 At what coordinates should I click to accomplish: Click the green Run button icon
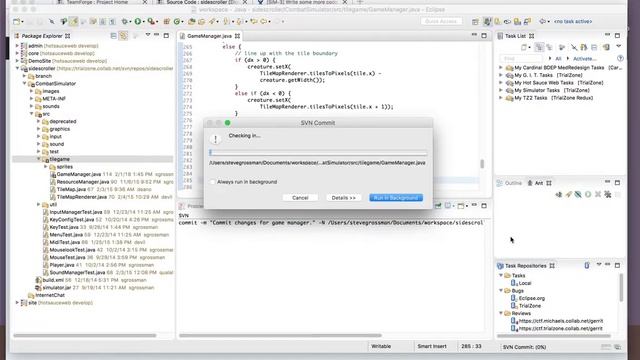[138, 21]
